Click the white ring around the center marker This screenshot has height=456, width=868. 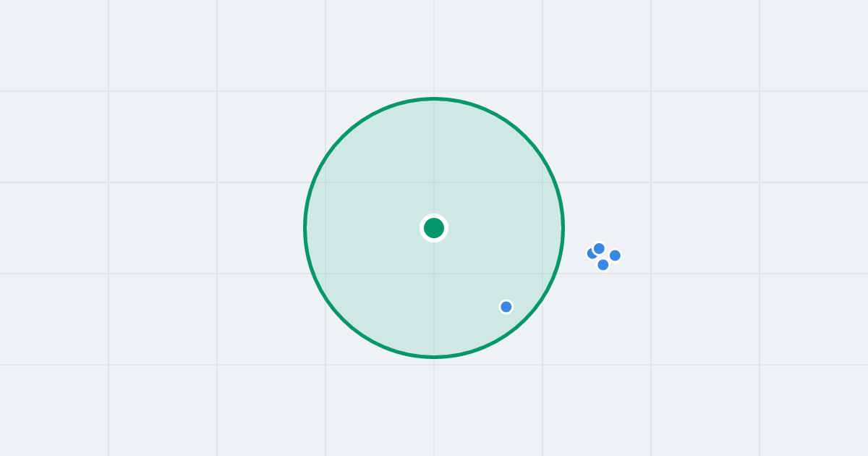pos(434,216)
